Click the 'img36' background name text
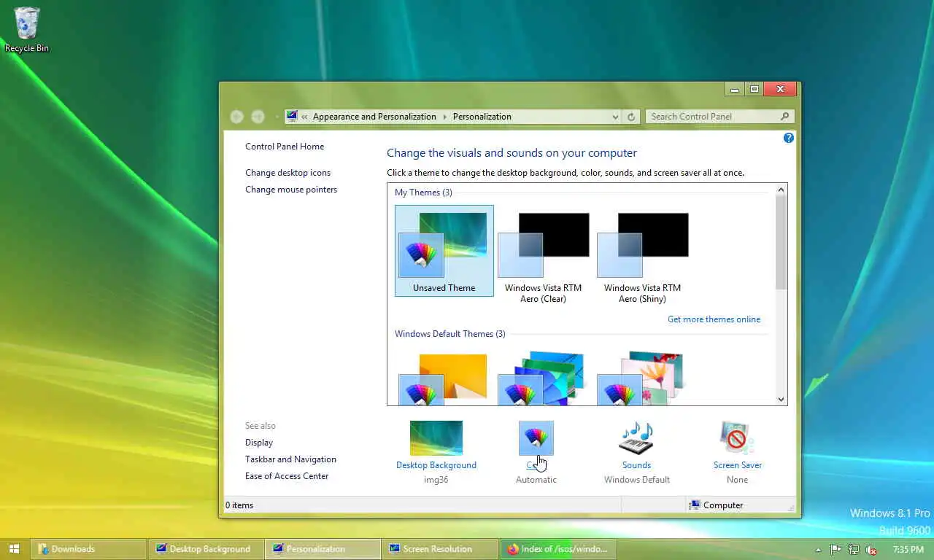 click(436, 480)
